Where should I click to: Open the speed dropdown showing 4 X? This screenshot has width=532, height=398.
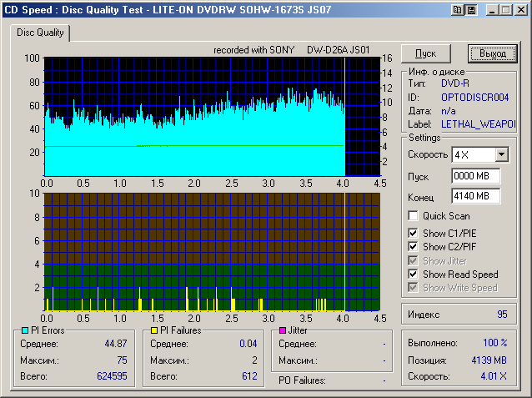click(501, 154)
